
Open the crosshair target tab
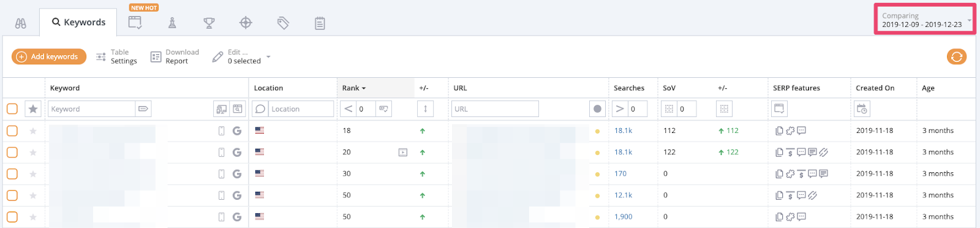(246, 23)
